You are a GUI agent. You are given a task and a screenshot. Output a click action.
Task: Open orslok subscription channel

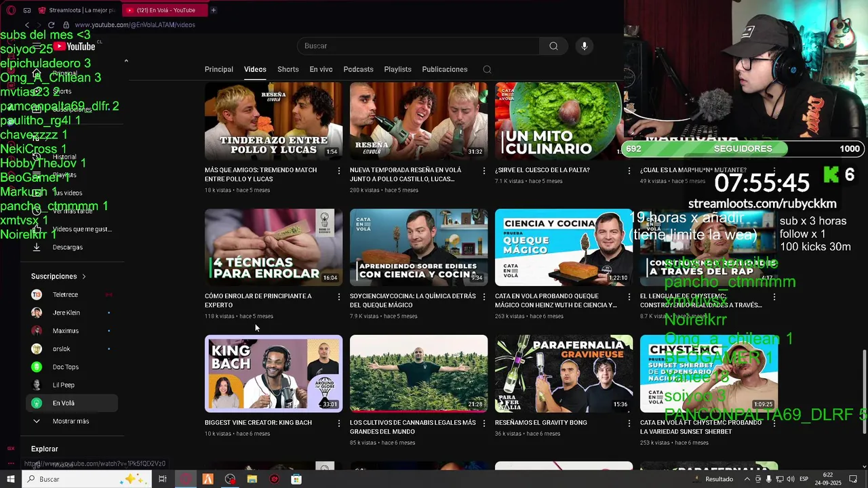coord(72,349)
